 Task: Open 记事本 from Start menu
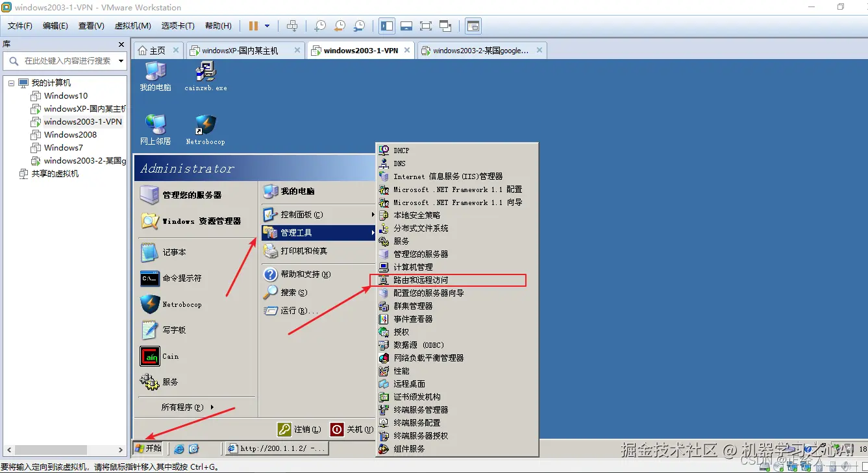tap(195, 252)
